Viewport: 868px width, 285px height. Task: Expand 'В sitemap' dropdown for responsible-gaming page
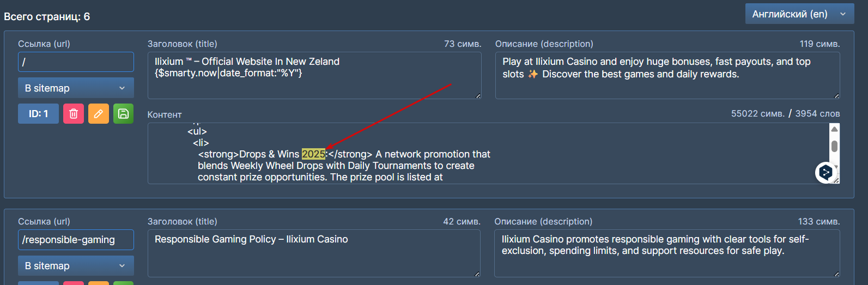[76, 266]
